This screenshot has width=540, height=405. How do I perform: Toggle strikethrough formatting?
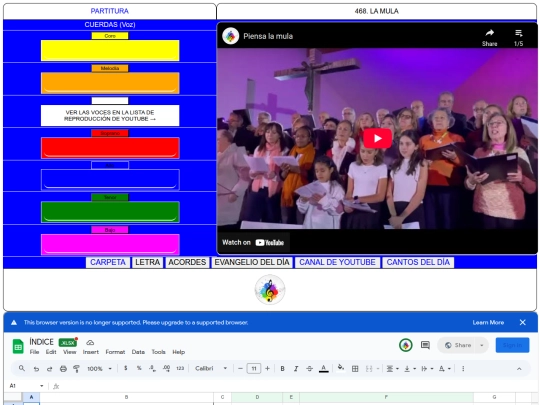point(310,368)
